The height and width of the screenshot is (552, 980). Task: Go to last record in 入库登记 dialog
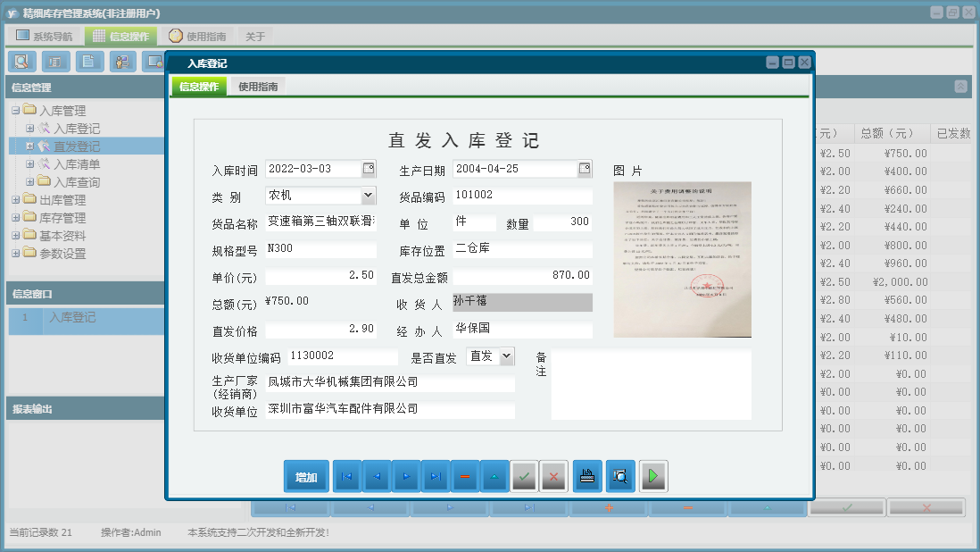pos(436,476)
